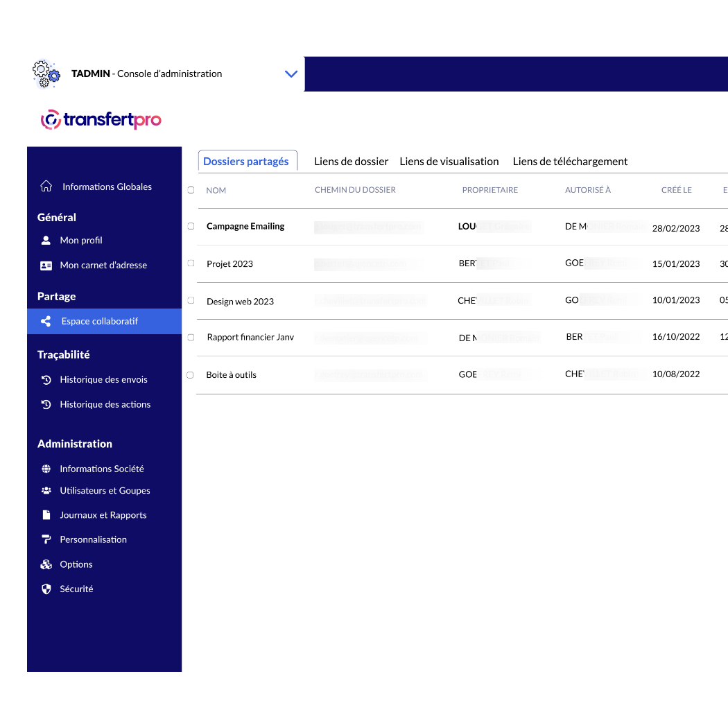Open the Rapport financier Janv shared folder
Screen dimensions: 728x728
[x=250, y=337]
